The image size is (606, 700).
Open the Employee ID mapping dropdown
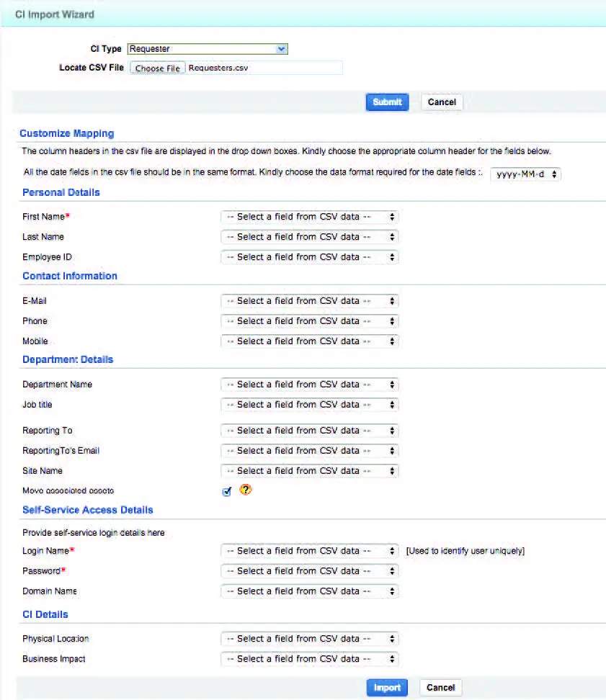[x=309, y=256]
